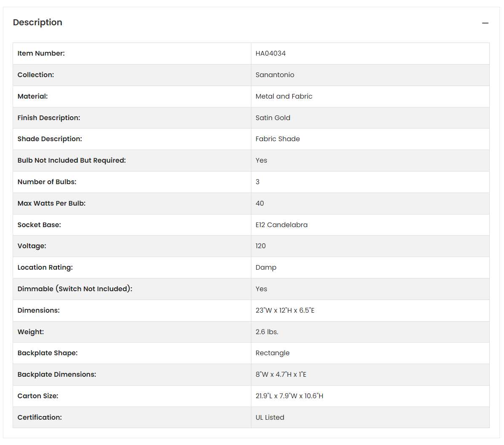Click the Description heading

pyautogui.click(x=37, y=22)
